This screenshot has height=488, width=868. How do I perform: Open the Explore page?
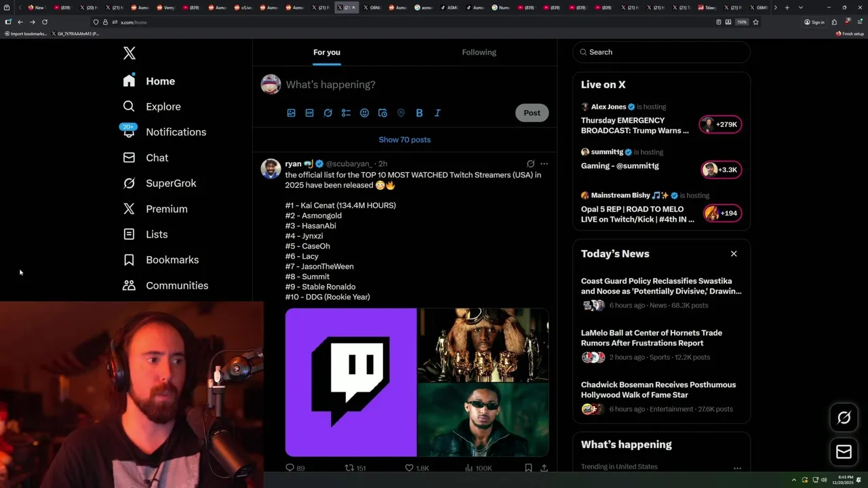[151, 106]
